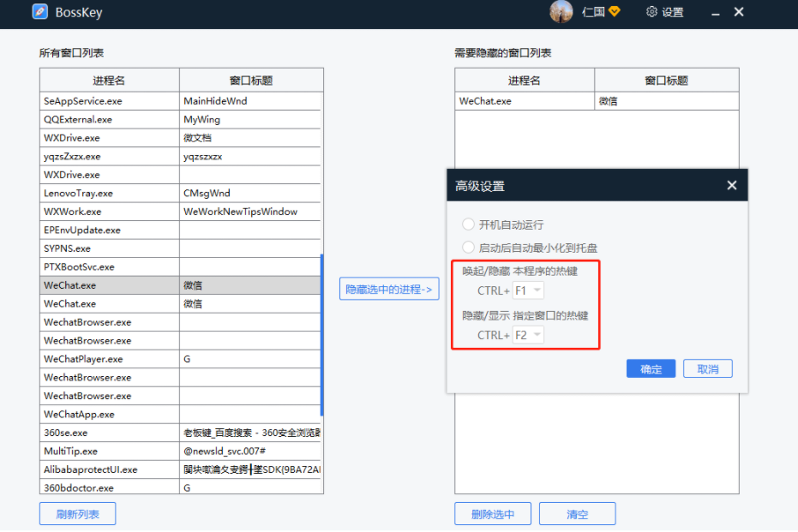Open 设置 gear in title bar
798x532 pixels.
[664, 12]
